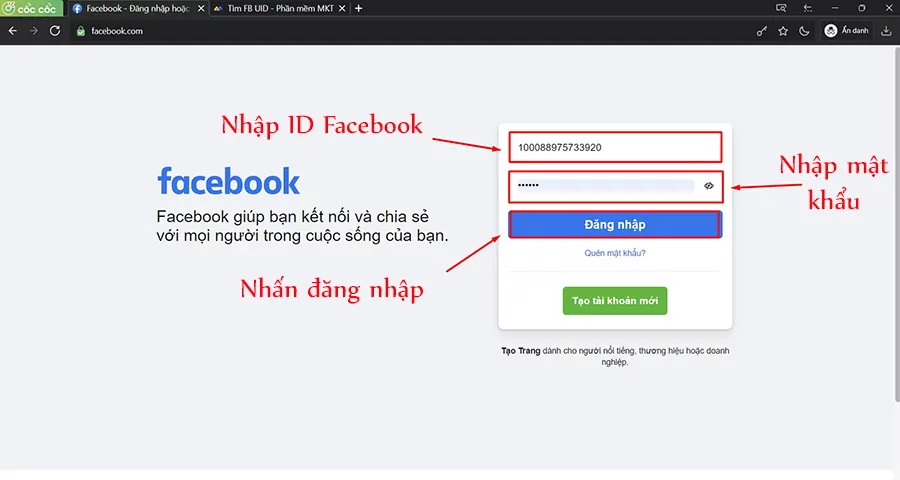This screenshot has width=900, height=480.
Task: Click the forward navigation arrow
Action: coord(33,31)
